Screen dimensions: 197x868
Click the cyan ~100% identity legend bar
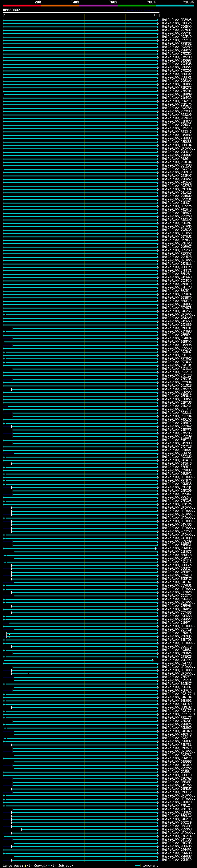tap(175, 6)
